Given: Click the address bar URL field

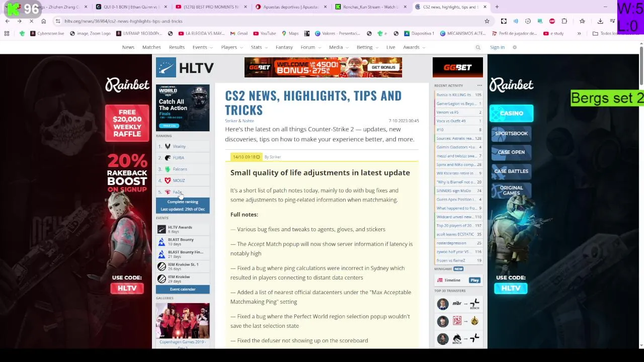Looking at the screenshot, I should pos(272,21).
